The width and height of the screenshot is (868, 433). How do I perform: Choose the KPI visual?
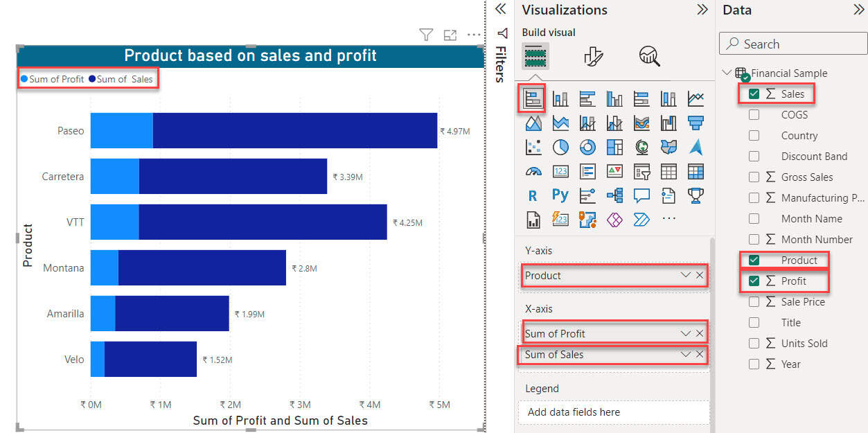[x=614, y=171]
